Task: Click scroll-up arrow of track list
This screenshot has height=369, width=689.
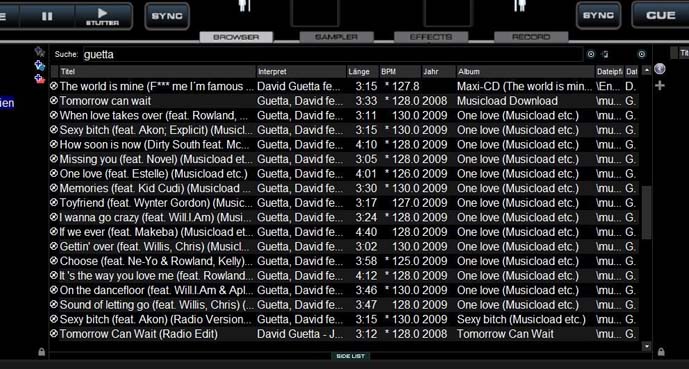Action: point(646,70)
